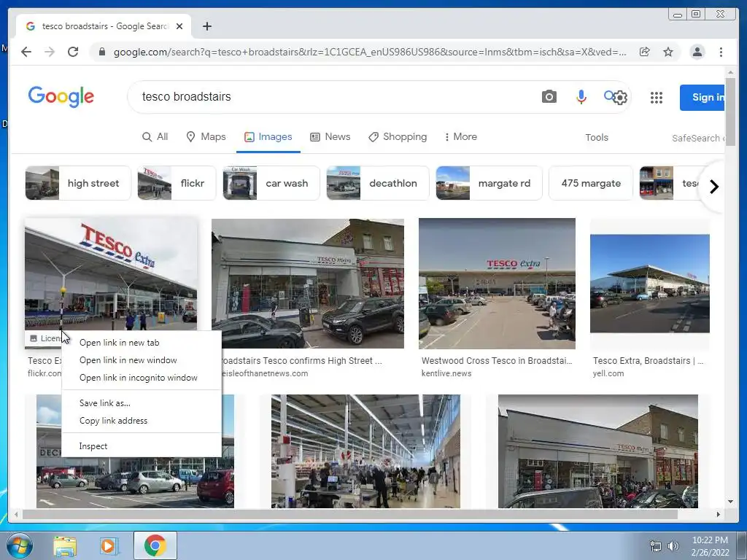
Task: Switch to the News tab
Action: 330,137
